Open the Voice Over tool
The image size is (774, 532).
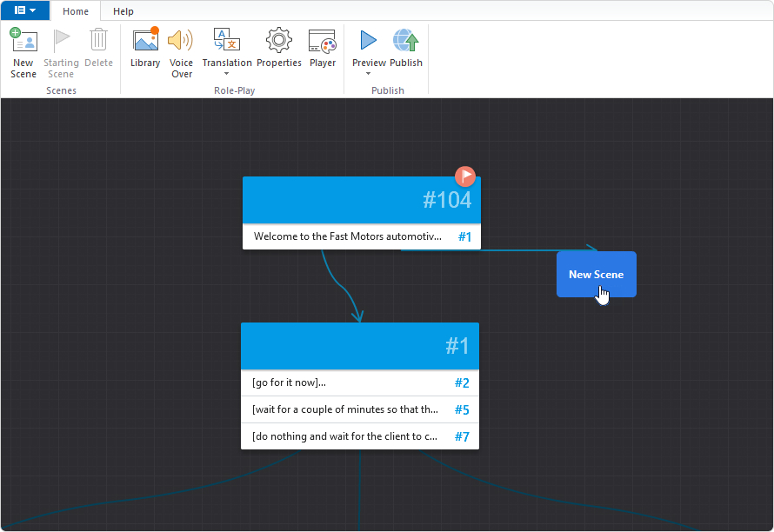(x=181, y=42)
